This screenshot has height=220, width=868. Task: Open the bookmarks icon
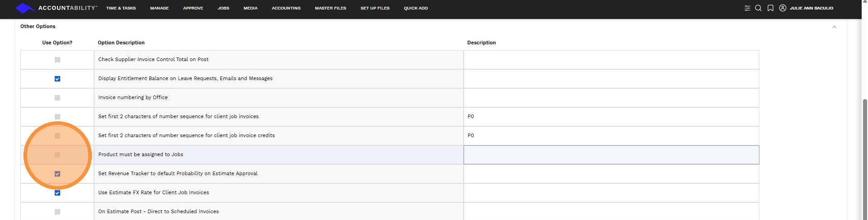pos(770,8)
